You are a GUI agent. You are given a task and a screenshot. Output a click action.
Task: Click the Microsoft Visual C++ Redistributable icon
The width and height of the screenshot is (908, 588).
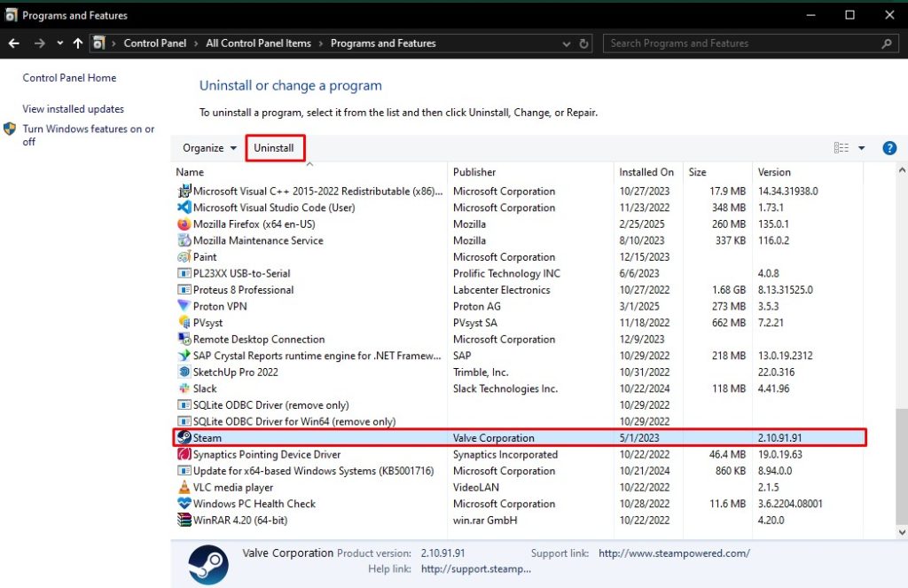(x=184, y=191)
